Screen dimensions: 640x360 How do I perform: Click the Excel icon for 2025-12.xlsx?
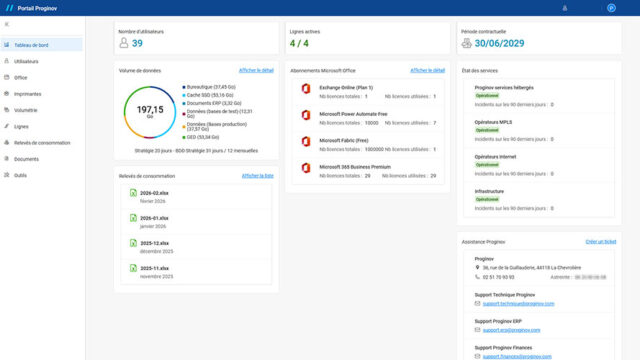point(133,243)
